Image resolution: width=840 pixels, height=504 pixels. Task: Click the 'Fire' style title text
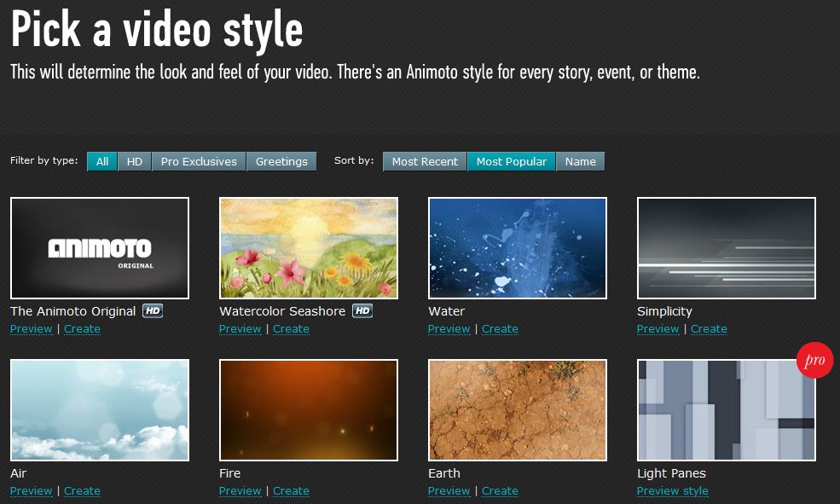[229, 473]
